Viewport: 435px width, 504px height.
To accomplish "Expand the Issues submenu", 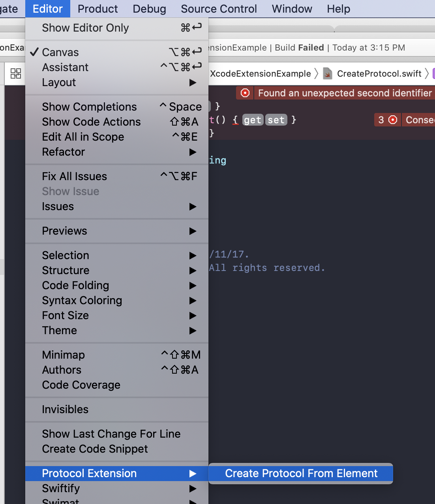I will point(117,207).
